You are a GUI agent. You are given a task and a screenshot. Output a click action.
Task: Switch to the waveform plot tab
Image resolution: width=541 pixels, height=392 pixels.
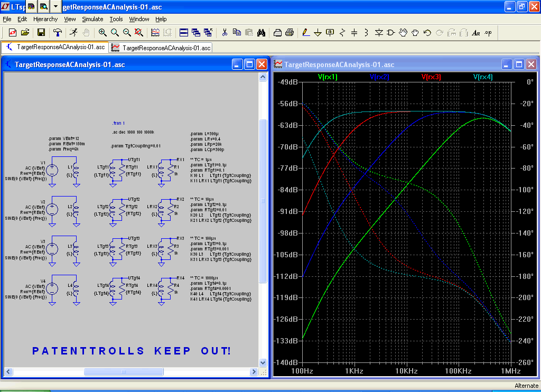pos(161,48)
